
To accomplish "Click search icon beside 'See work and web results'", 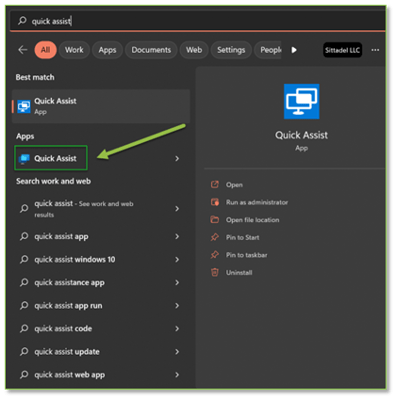I will pos(24,209).
